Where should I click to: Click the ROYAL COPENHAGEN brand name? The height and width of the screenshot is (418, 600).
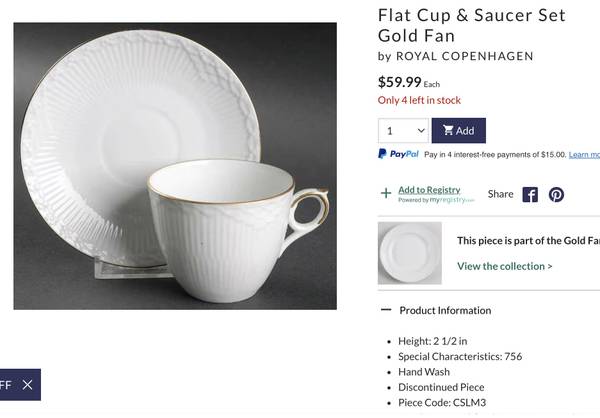464,56
